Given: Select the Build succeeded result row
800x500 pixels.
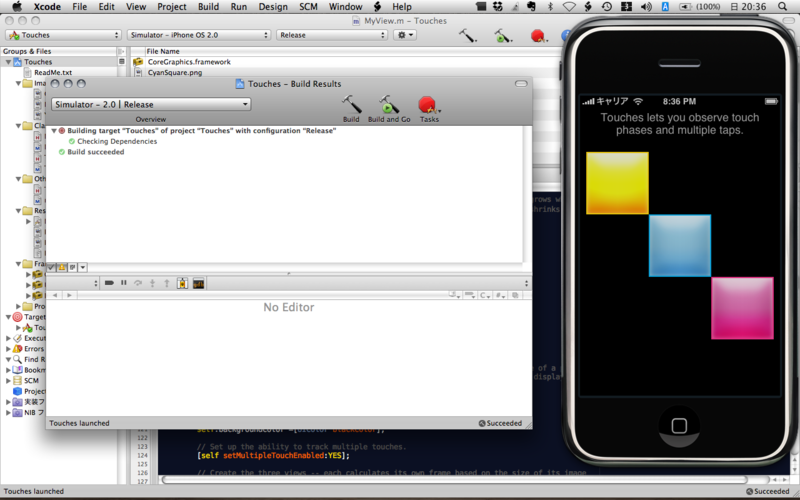Looking at the screenshot, I should (95, 152).
